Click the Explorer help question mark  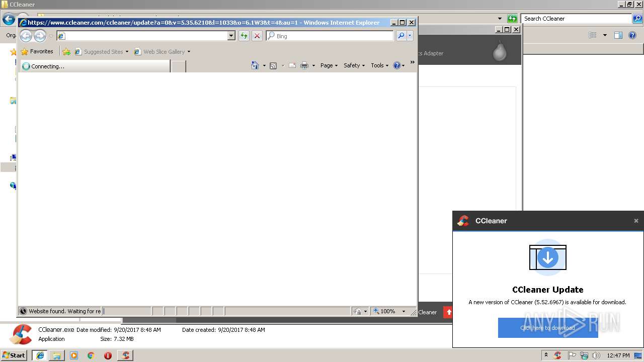pyautogui.click(x=633, y=35)
